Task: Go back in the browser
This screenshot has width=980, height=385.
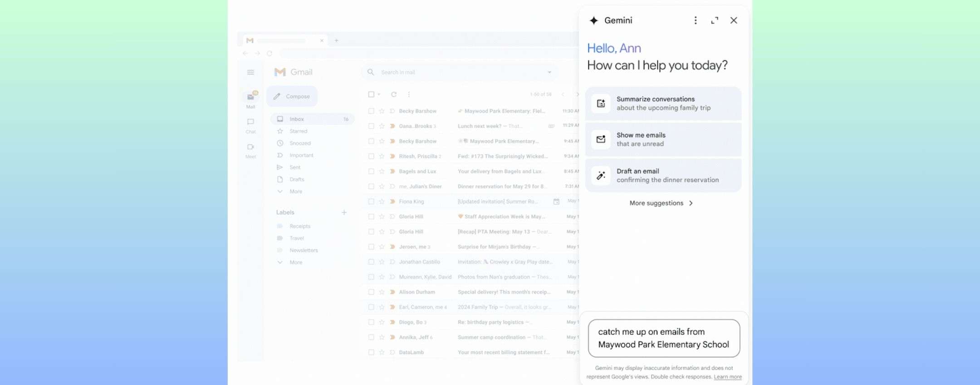Action: pyautogui.click(x=245, y=54)
